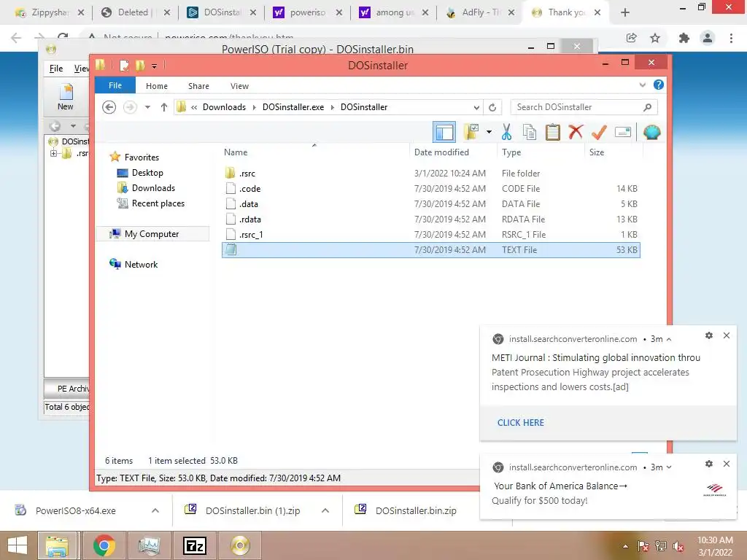Expand the .rsr tree node in PowerISO
The width and height of the screenshot is (747, 560).
click(x=53, y=153)
